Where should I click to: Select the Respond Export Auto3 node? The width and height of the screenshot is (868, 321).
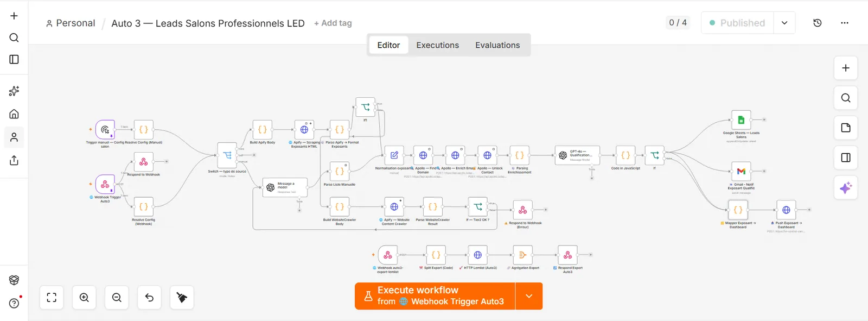tap(567, 255)
